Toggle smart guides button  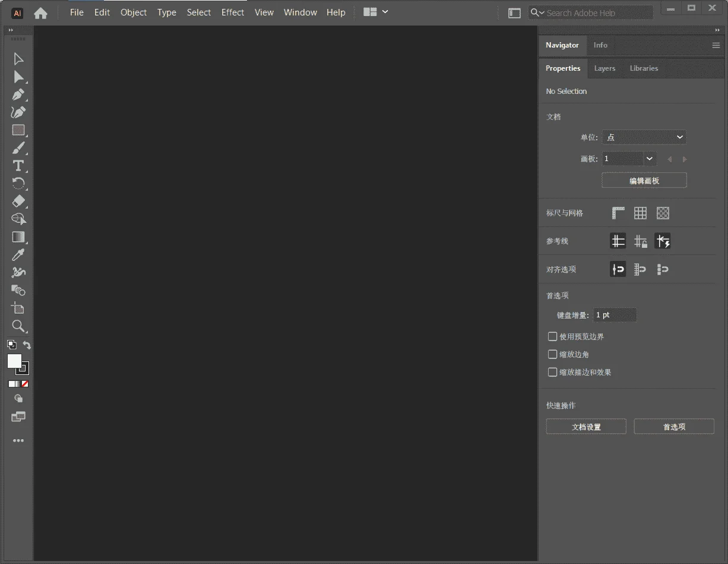[663, 241]
